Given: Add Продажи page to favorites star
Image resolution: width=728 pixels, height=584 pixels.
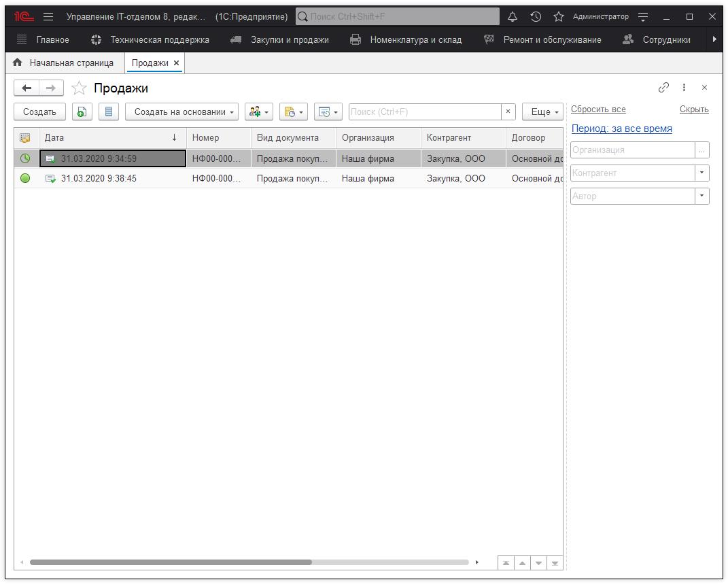Looking at the screenshot, I should 80,88.
